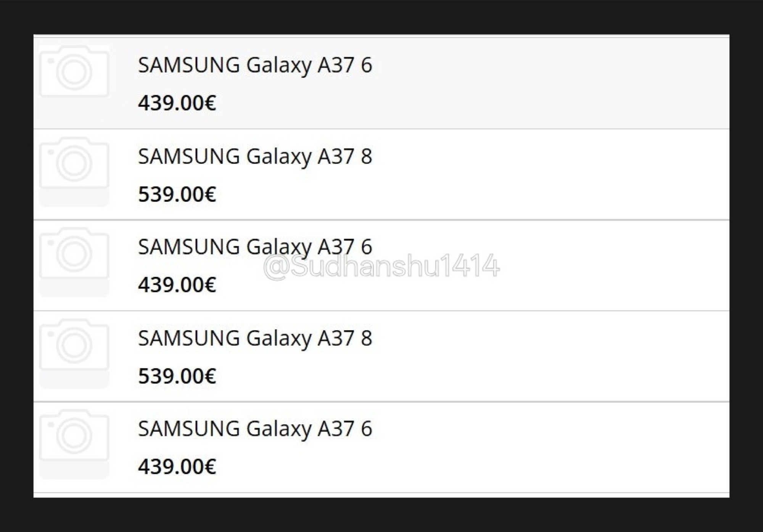Click the first 'SAMSUNG Galaxy A37 8' title
This screenshot has height=532, width=763.
(255, 156)
